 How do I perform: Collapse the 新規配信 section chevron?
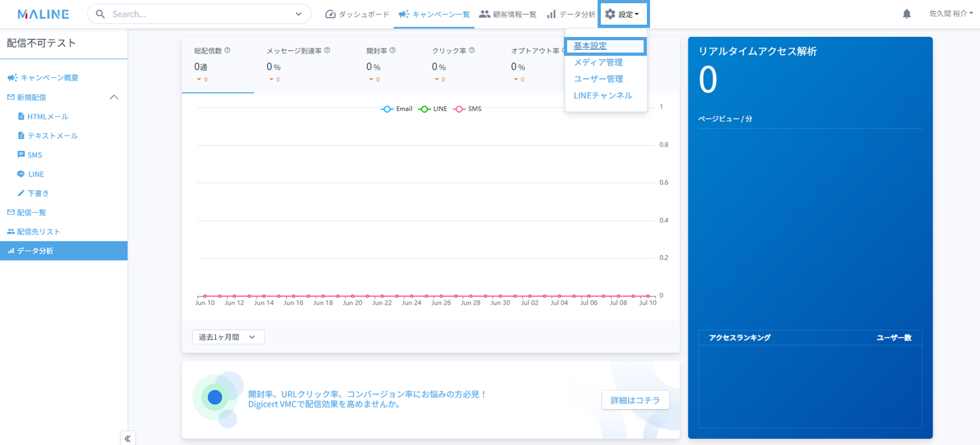[x=114, y=97]
